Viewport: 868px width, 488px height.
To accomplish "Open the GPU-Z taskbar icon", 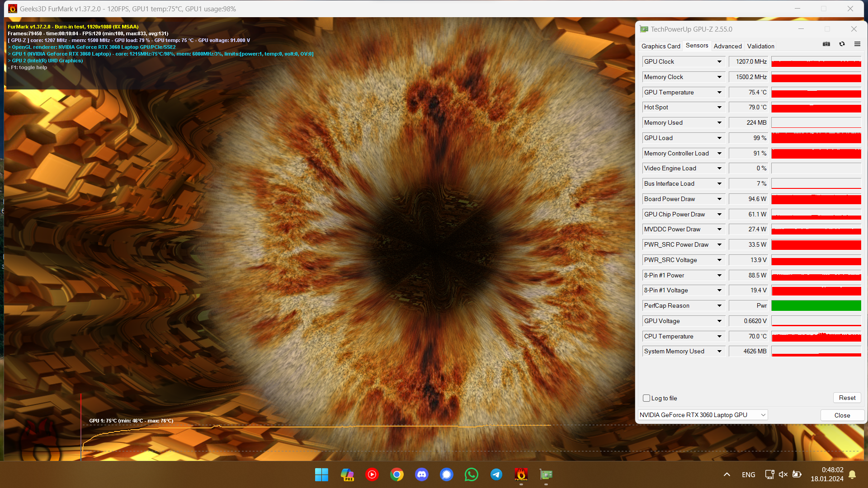I will click(x=546, y=474).
